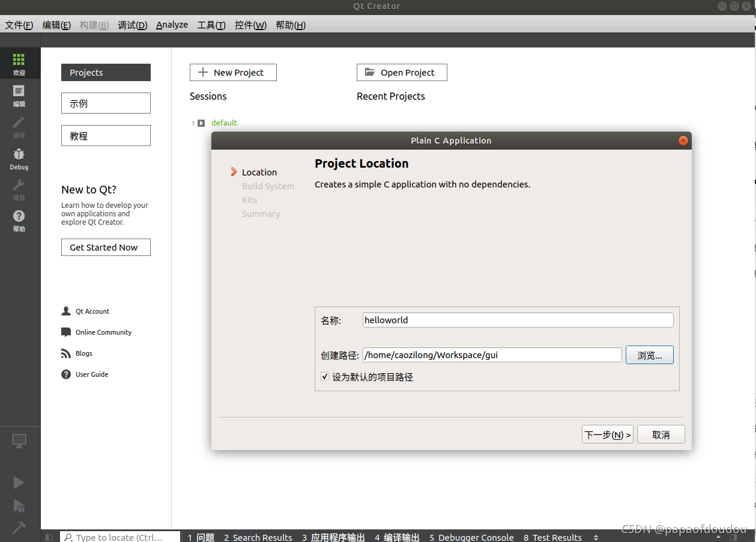Open the Help (帮助) mode
This screenshot has height=542, width=756.
click(x=19, y=221)
